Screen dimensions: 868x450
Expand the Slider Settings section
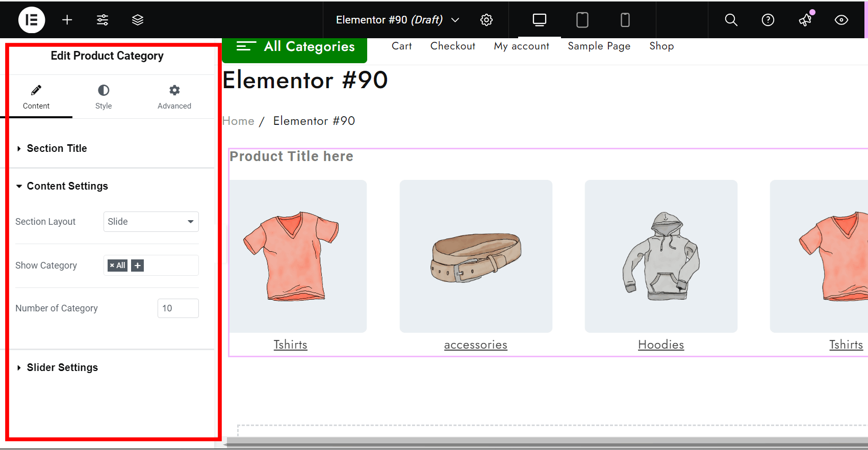[x=62, y=367]
